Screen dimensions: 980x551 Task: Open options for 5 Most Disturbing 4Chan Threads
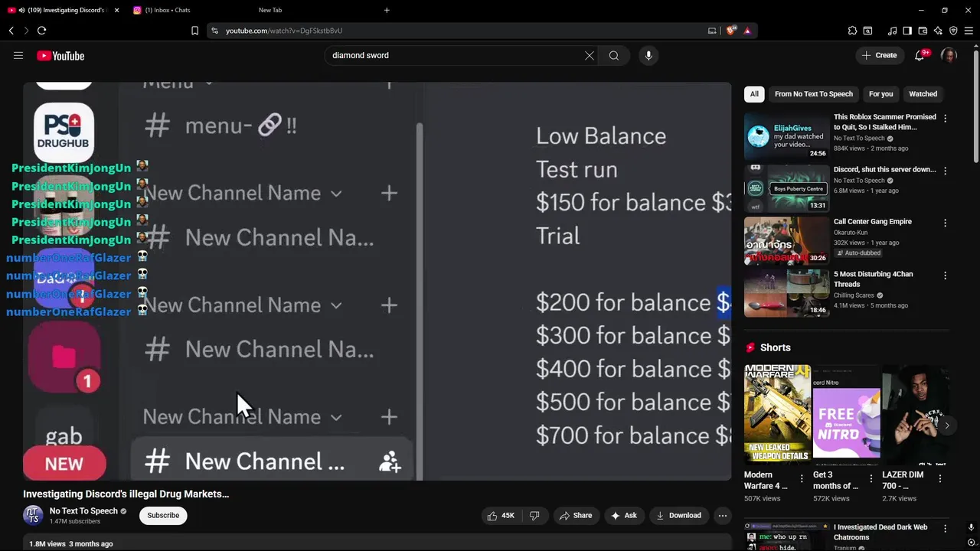pos(945,275)
